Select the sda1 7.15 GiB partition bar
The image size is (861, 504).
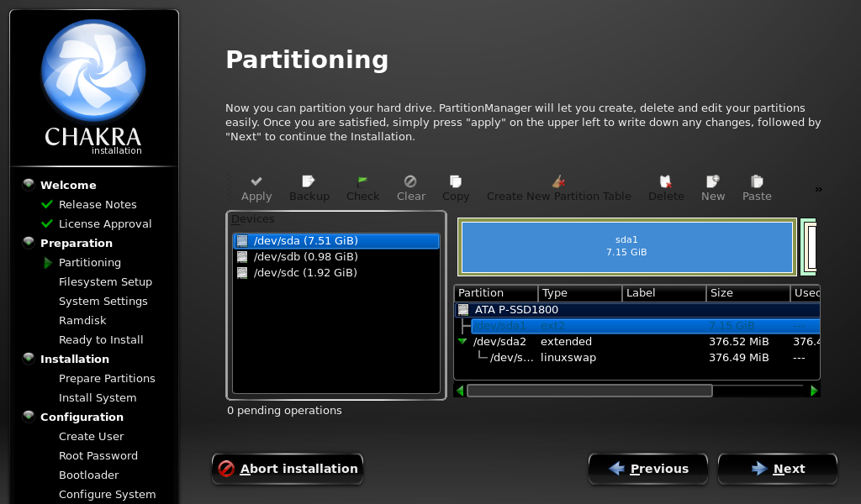(x=626, y=247)
